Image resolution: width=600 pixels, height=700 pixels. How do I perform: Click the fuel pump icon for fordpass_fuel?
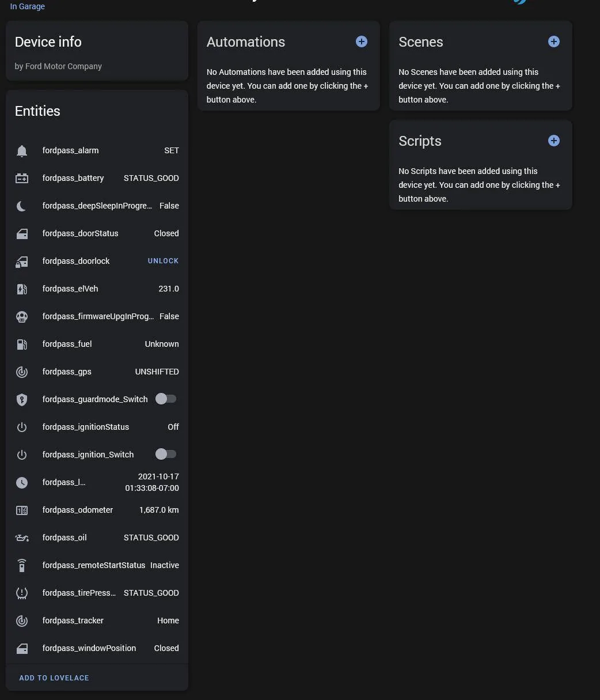coord(22,344)
